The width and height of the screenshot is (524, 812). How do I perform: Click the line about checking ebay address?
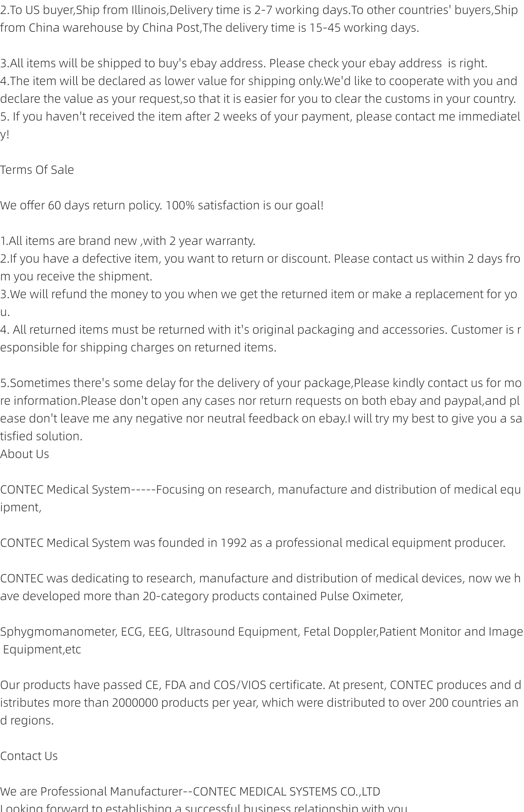pos(244,63)
